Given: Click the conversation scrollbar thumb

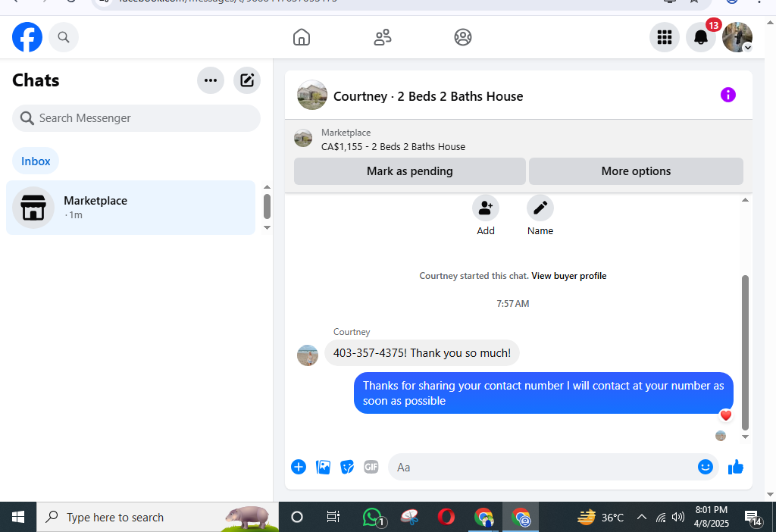Looking at the screenshot, I should (746, 352).
